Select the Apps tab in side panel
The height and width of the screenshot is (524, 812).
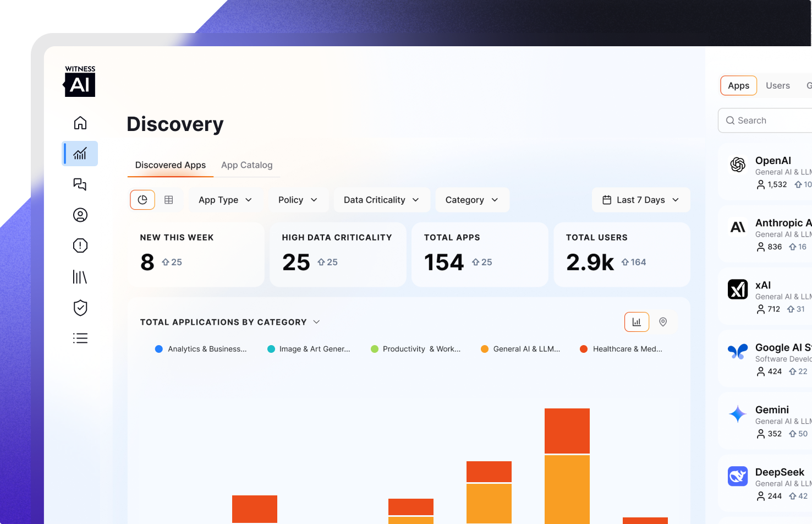pyautogui.click(x=739, y=85)
